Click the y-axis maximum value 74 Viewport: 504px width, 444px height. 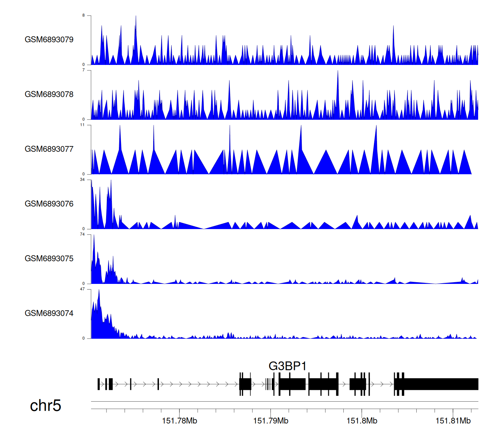[x=82, y=234]
